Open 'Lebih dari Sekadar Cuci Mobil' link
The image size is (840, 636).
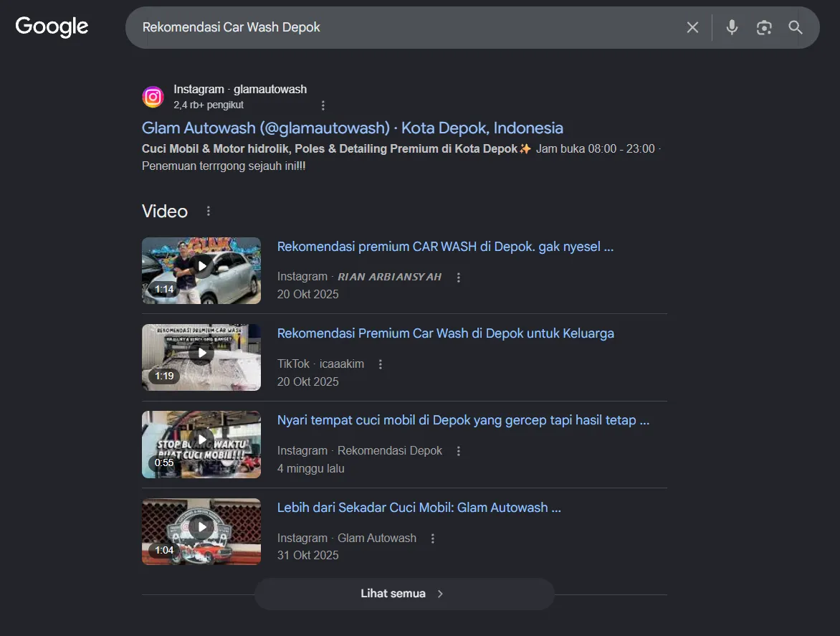click(419, 508)
